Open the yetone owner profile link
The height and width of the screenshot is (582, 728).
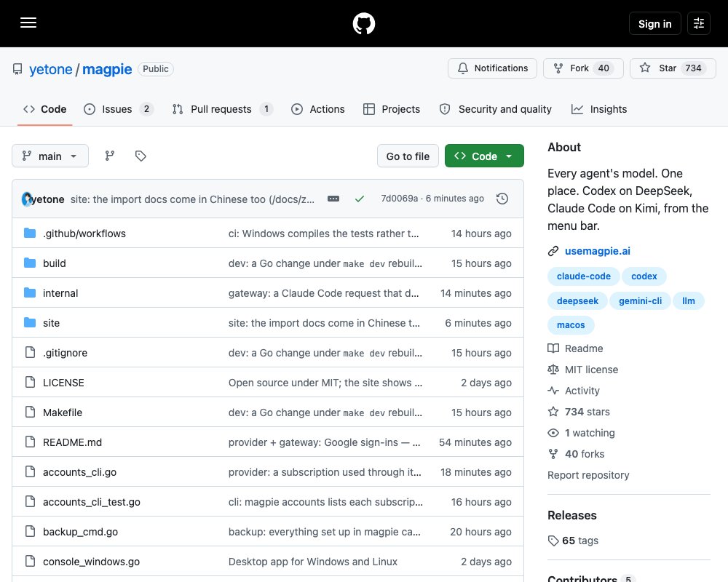click(51, 69)
